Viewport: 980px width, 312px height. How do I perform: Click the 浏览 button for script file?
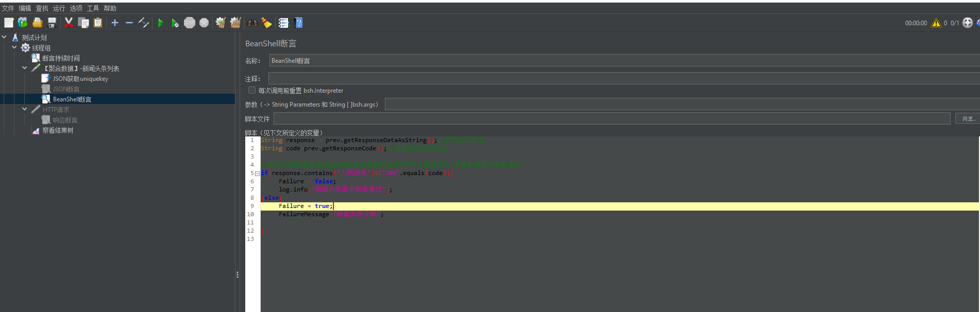point(967,118)
